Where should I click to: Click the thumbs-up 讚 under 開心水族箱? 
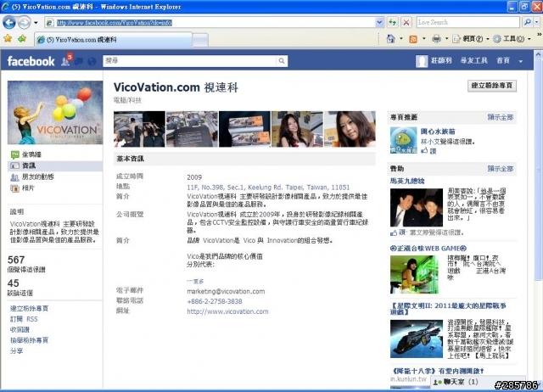(428, 151)
